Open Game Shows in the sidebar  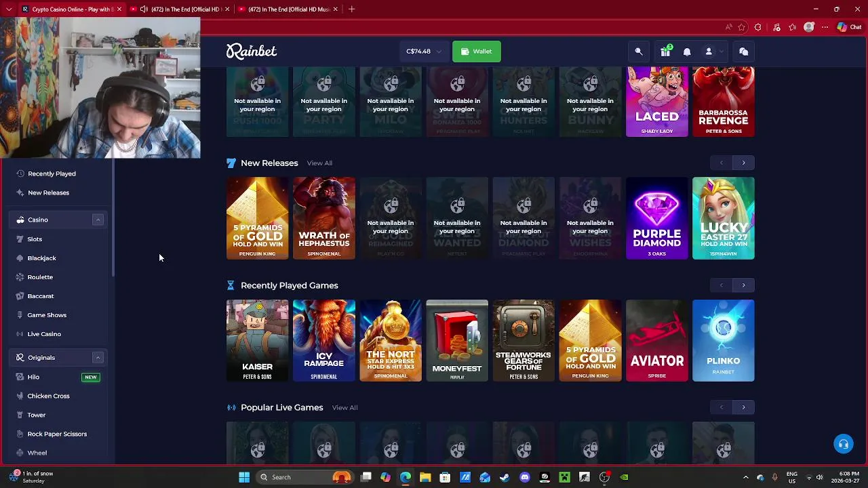coord(47,314)
